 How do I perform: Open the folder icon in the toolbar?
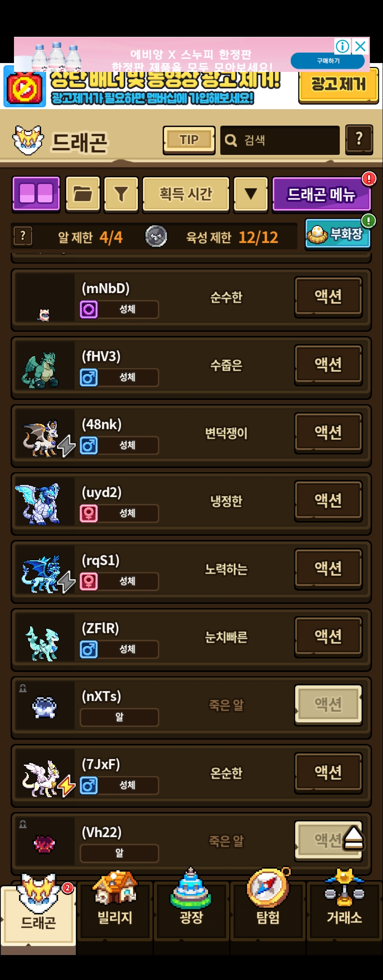coord(83,194)
